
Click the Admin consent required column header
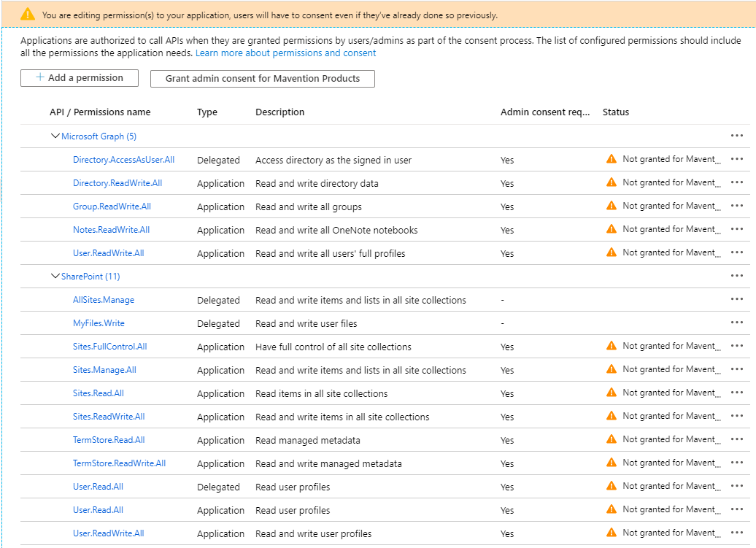544,112
